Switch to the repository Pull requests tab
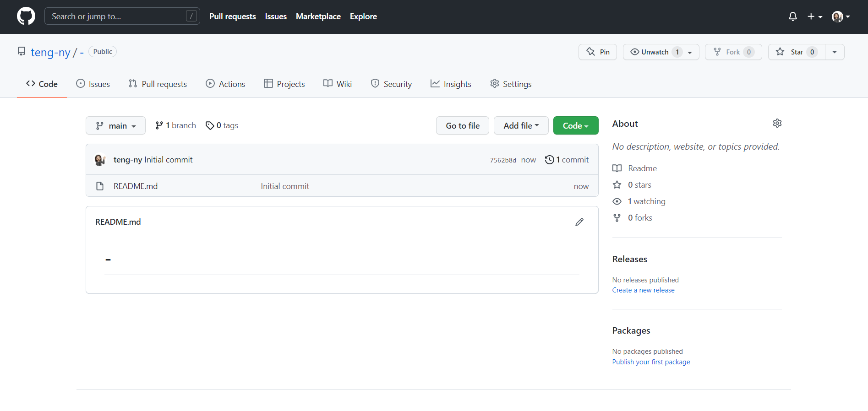The width and height of the screenshot is (868, 411). [x=158, y=84]
